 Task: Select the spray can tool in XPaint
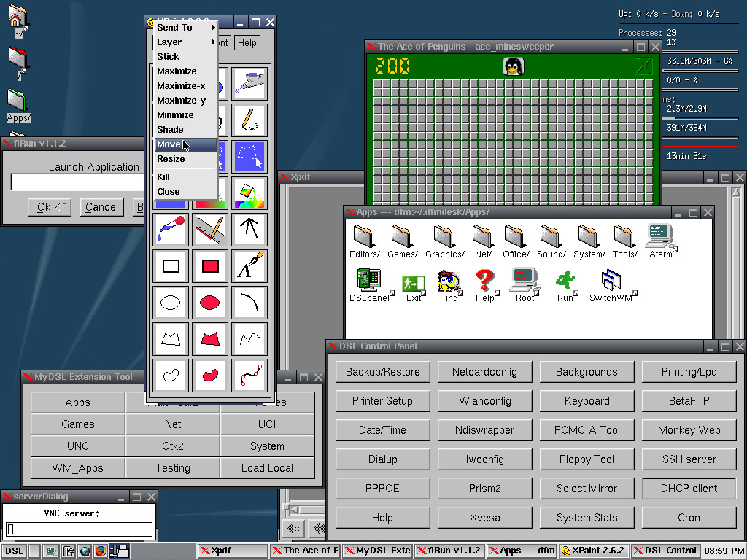(249, 83)
